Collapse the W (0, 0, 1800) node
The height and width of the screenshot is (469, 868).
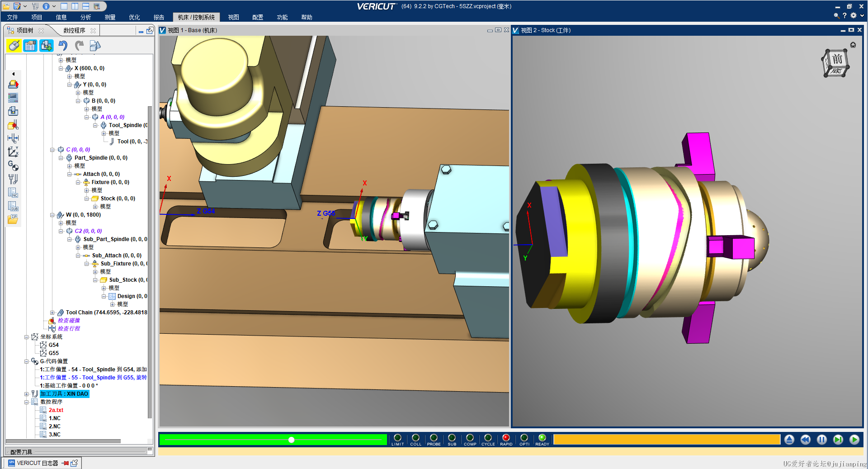pos(52,215)
